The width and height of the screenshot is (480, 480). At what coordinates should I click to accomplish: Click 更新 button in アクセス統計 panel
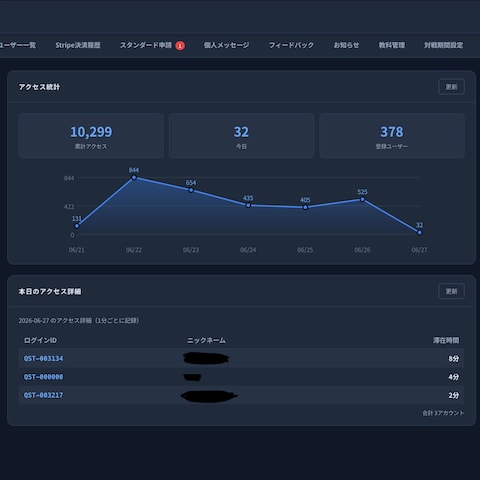coord(451,87)
